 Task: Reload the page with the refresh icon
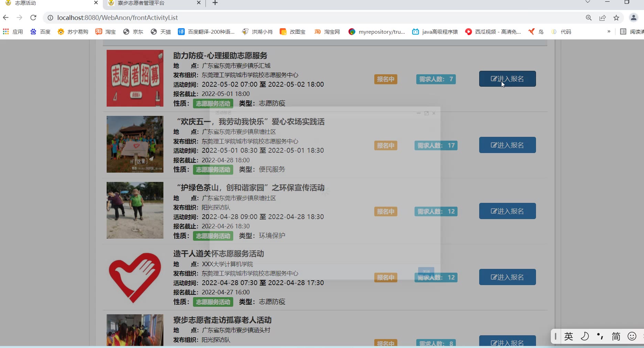33,18
